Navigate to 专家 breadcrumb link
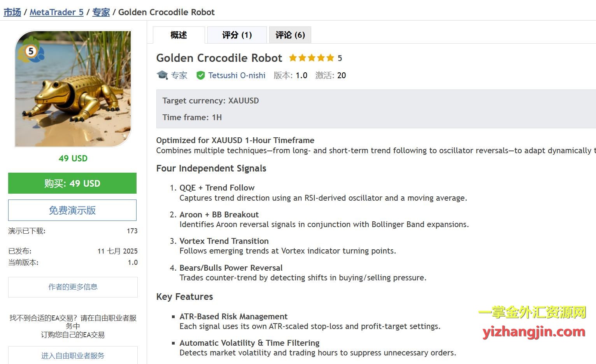Image resolution: width=596 pixels, height=364 pixels. click(101, 12)
